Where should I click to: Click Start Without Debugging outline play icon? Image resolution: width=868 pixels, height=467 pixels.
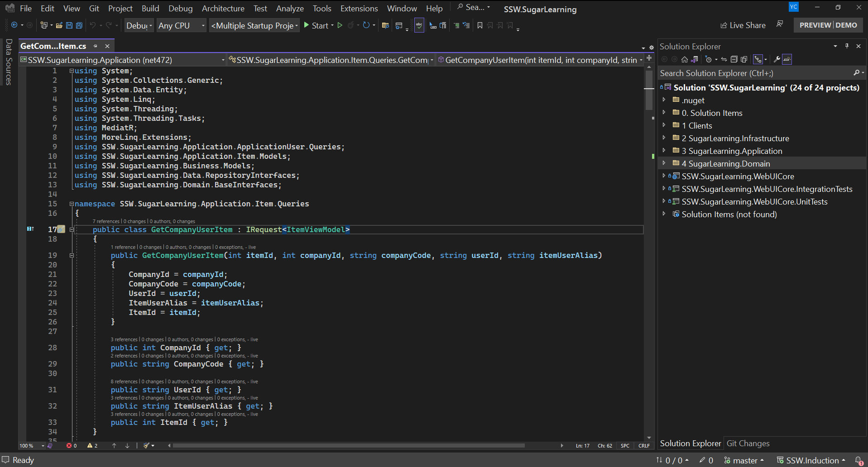click(x=340, y=25)
